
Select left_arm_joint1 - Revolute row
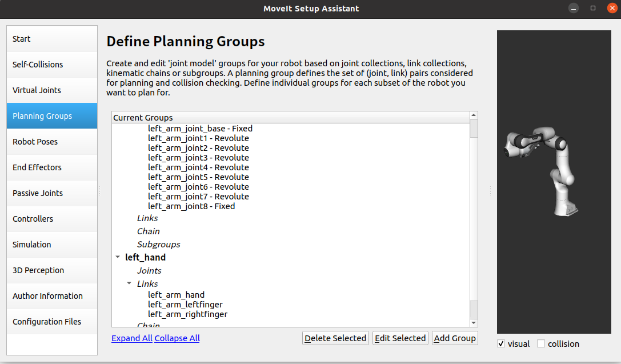pos(198,138)
